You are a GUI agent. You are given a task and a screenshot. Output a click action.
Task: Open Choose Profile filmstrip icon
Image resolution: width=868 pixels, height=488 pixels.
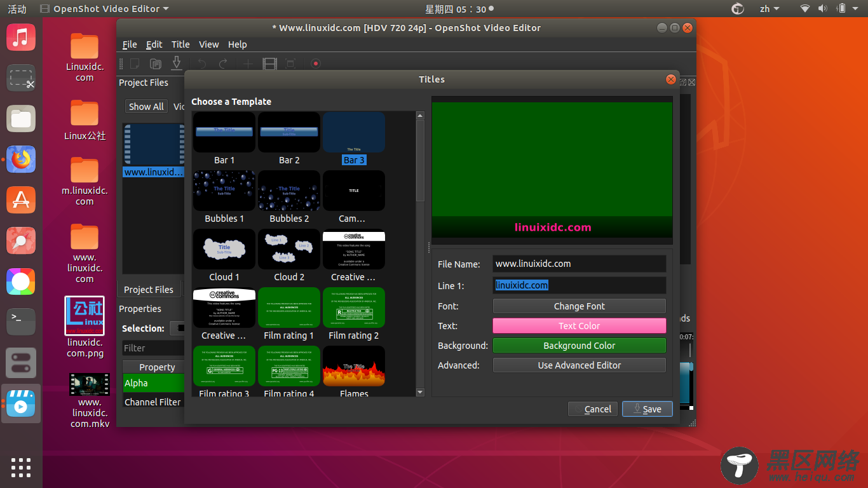pos(270,64)
